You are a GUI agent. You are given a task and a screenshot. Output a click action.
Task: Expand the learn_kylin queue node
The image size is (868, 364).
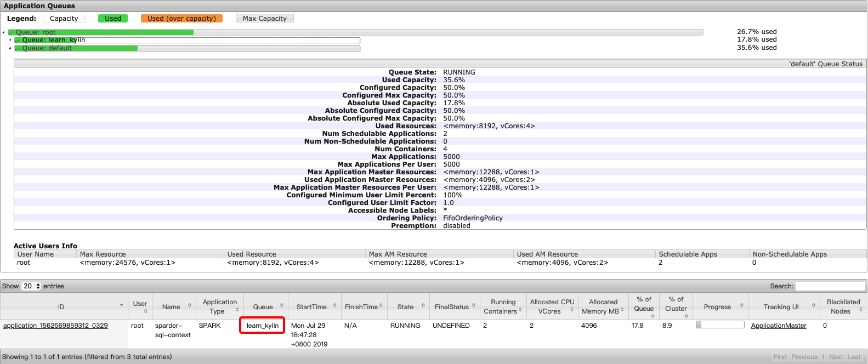point(10,40)
